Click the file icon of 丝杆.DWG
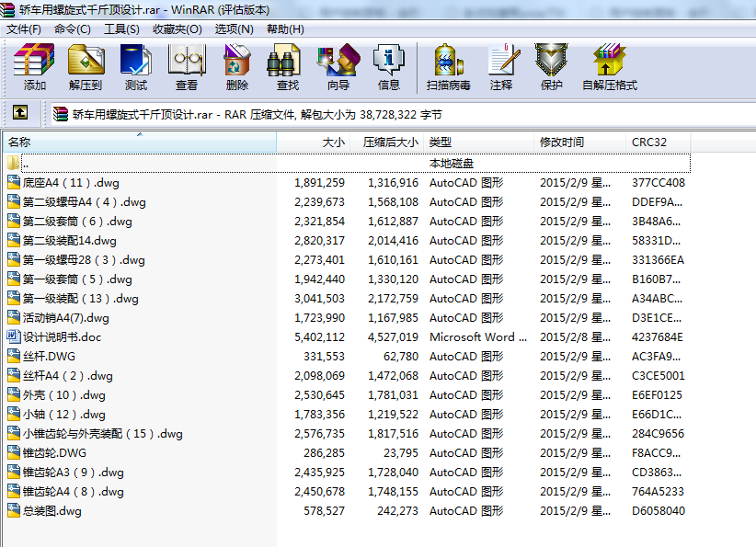Screen dimensions: 756x547 click(14, 356)
